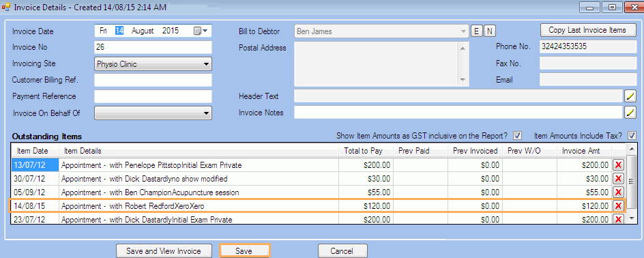
Task: Click the $120.00 Total to Pay cell
Action: click(366, 206)
